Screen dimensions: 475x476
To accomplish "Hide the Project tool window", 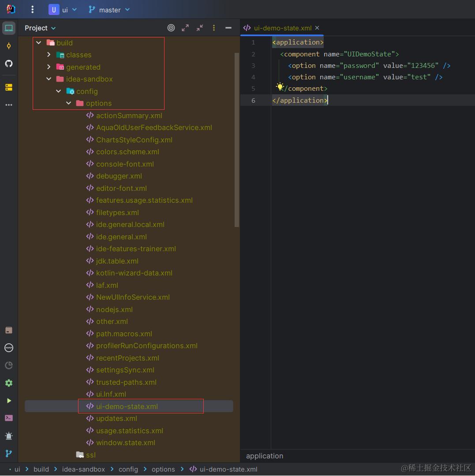I will 228,28.
